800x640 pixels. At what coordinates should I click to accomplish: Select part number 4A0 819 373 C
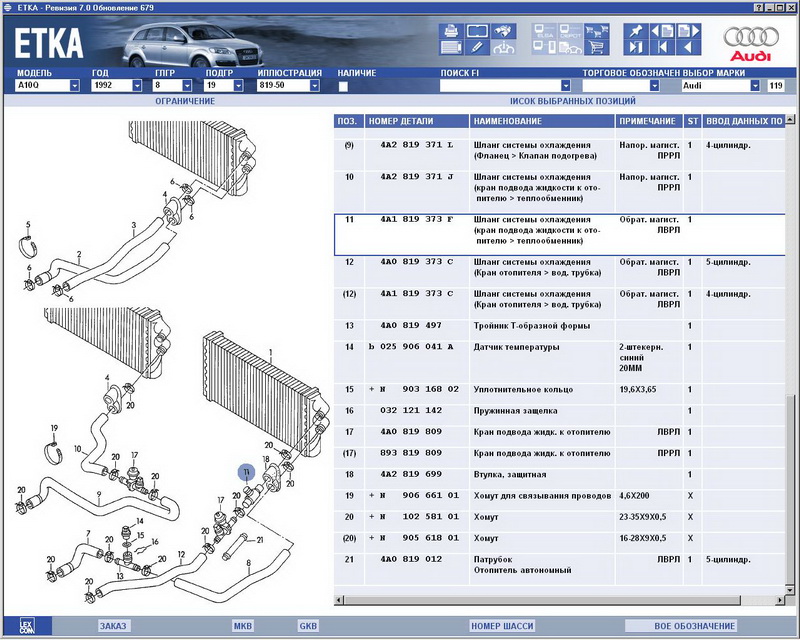click(417, 262)
